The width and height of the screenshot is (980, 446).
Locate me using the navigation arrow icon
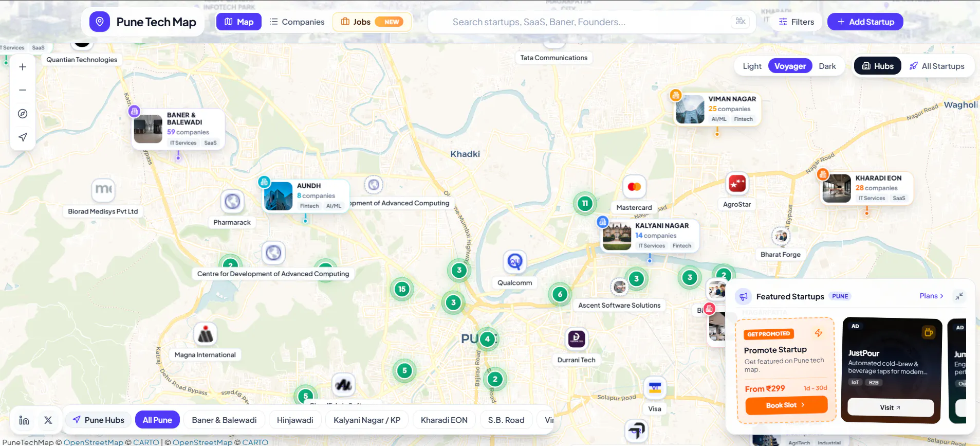coord(23,137)
